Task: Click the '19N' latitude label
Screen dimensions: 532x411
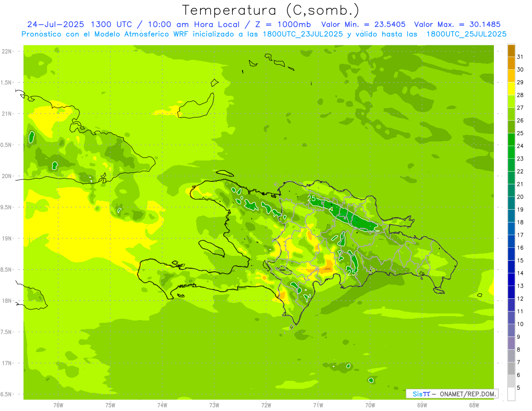Action: coord(7,238)
